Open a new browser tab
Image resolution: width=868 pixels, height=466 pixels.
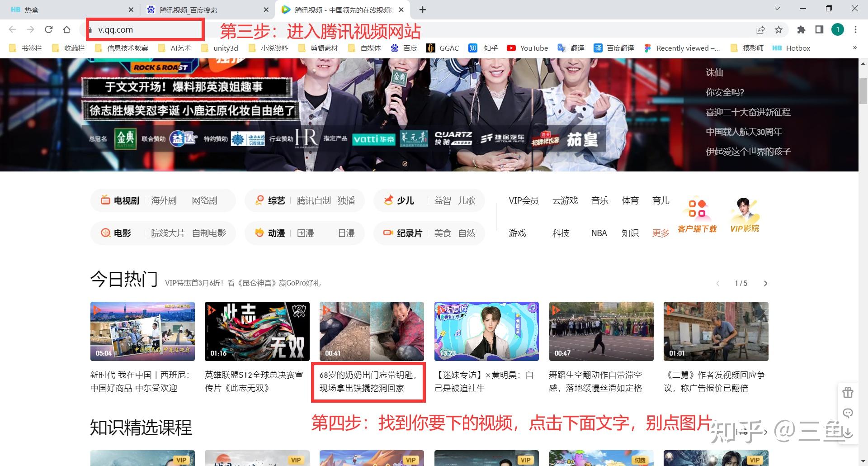(x=423, y=10)
